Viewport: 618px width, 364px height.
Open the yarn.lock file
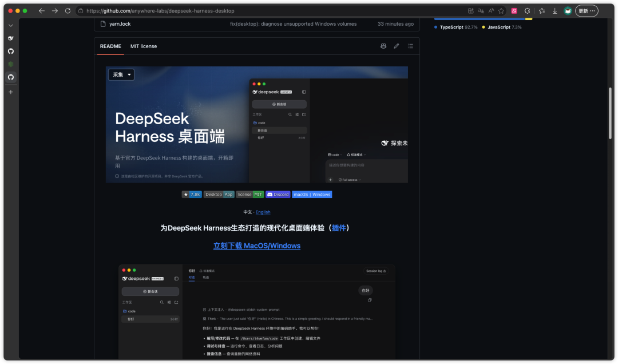120,24
